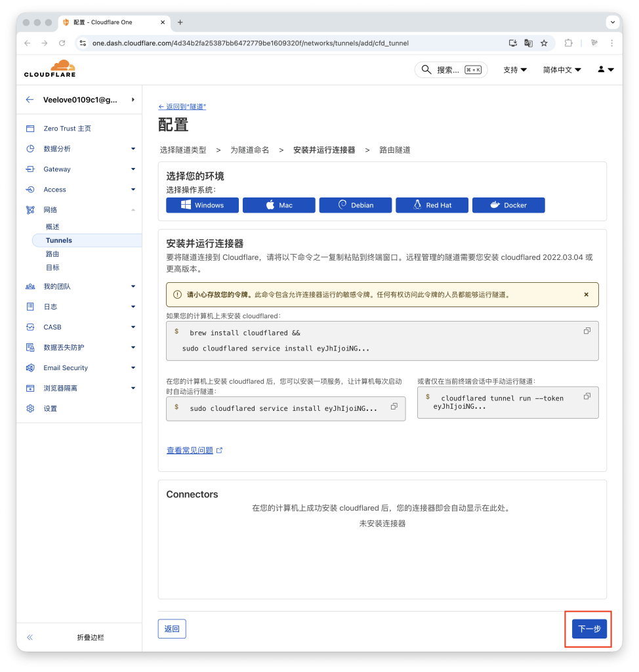Click the Cloudflare logo
639x672 pixels.
pos(49,68)
